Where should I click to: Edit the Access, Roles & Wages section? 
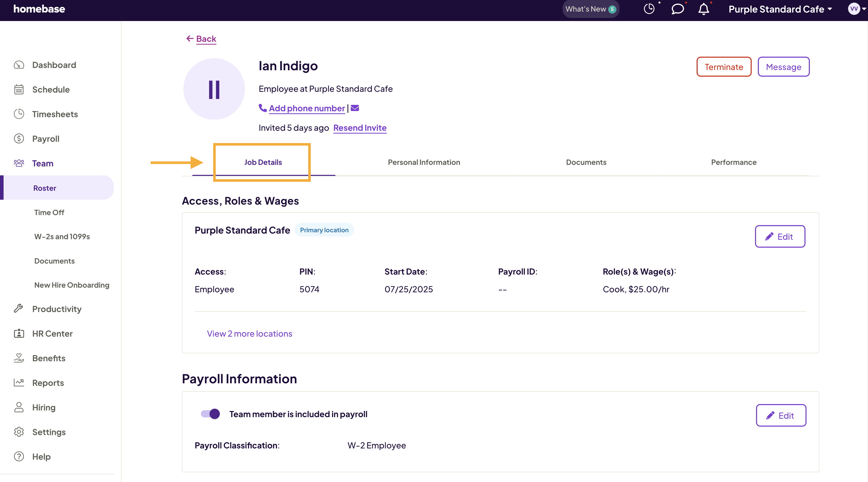pos(780,236)
